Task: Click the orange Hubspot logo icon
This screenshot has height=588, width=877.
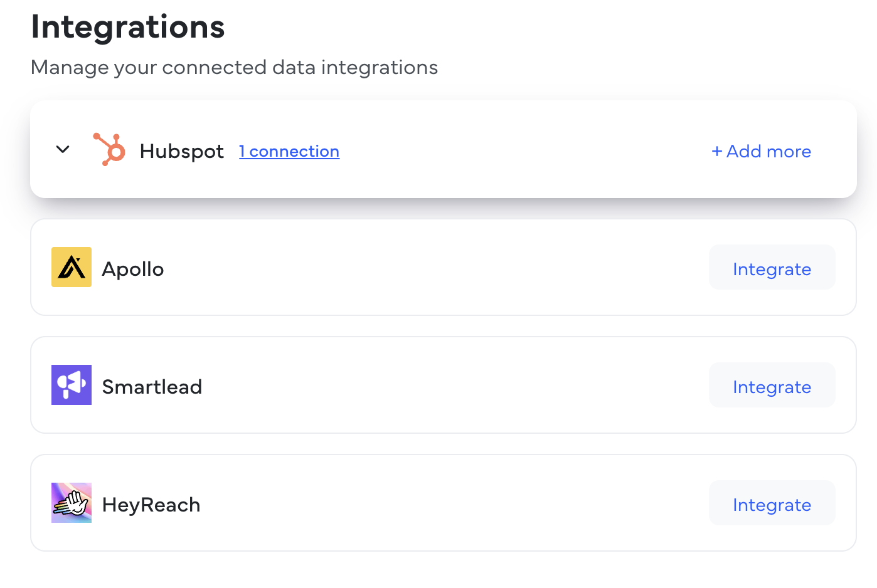Action: click(110, 150)
